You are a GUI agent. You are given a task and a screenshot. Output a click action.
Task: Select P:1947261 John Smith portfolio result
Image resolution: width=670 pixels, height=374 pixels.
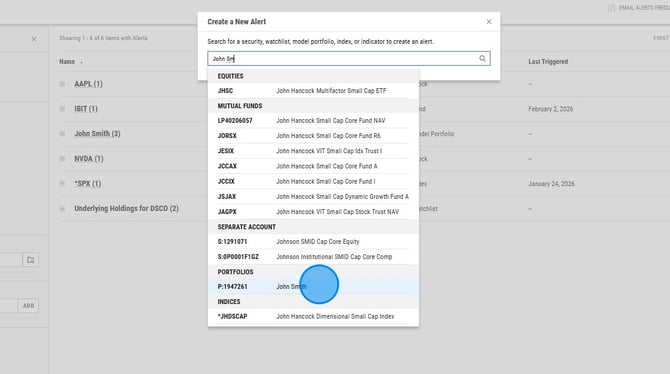(313, 286)
